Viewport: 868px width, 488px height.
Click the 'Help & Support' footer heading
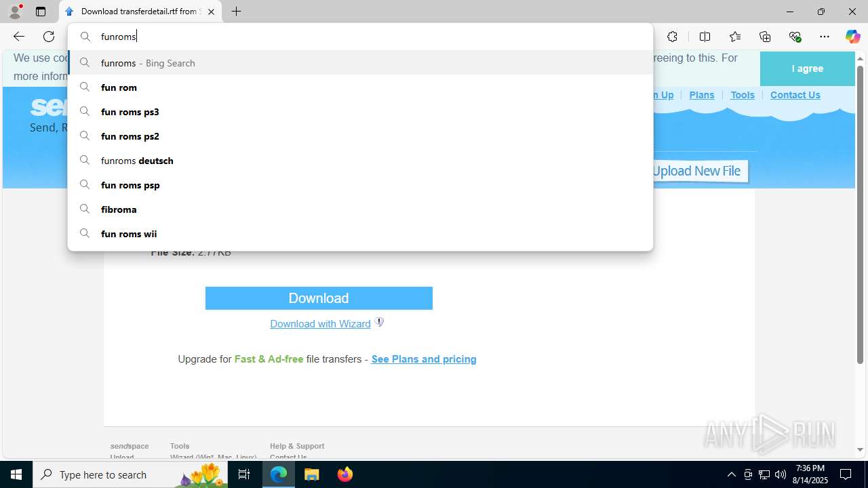point(297,446)
